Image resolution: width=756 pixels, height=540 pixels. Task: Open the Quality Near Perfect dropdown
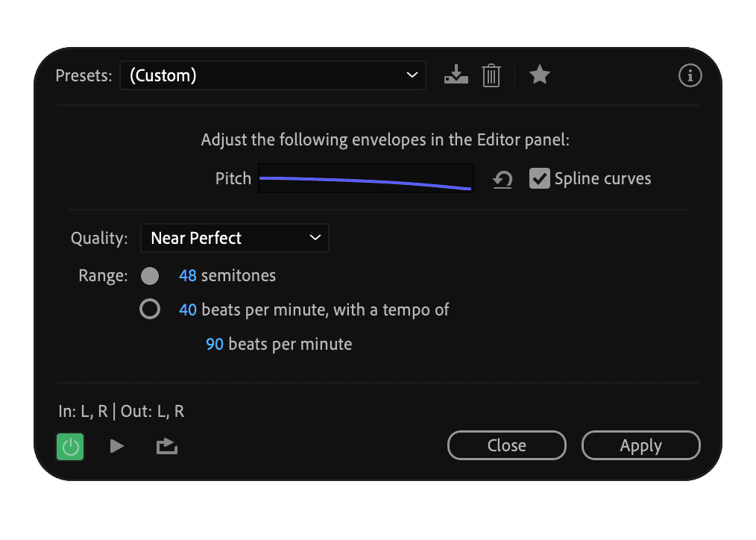234,238
